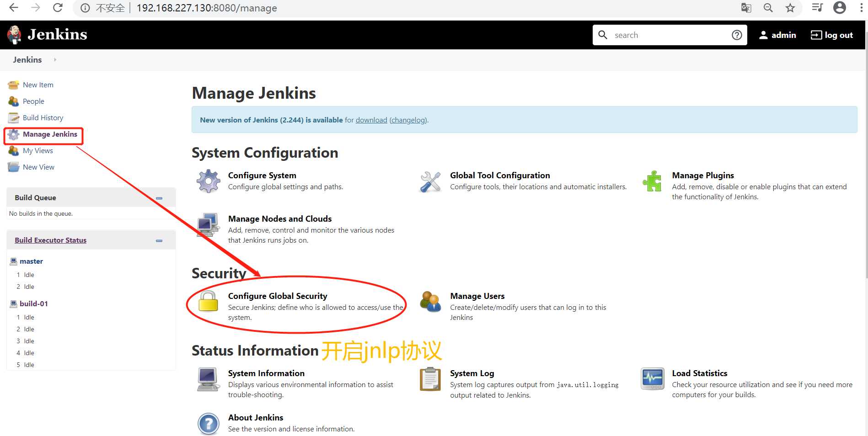This screenshot has width=868, height=436.
Task: Open the Jenkins download link
Action: (371, 120)
